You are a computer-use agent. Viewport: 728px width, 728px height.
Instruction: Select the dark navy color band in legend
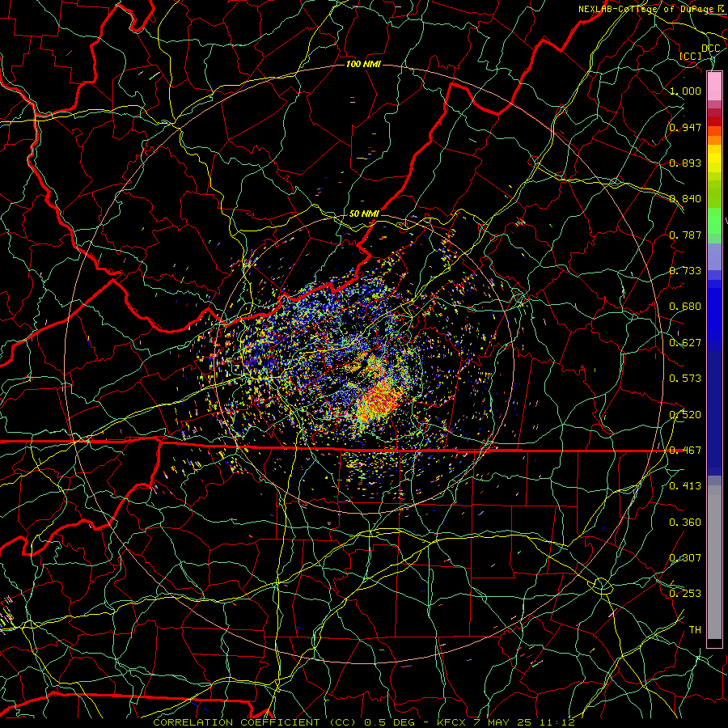point(714,413)
